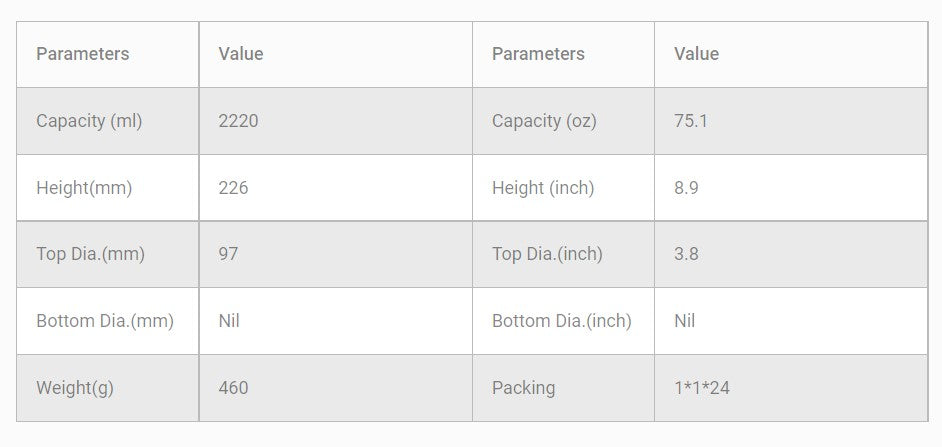The height and width of the screenshot is (447, 942).
Task: Select the 75.1 ounce value
Action: (691, 121)
